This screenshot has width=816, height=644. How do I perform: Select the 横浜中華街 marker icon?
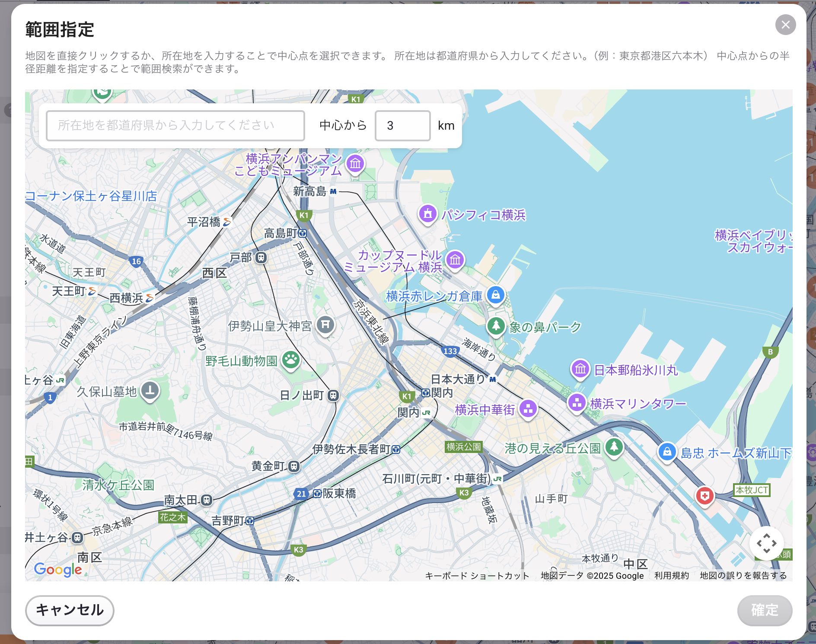528,409
